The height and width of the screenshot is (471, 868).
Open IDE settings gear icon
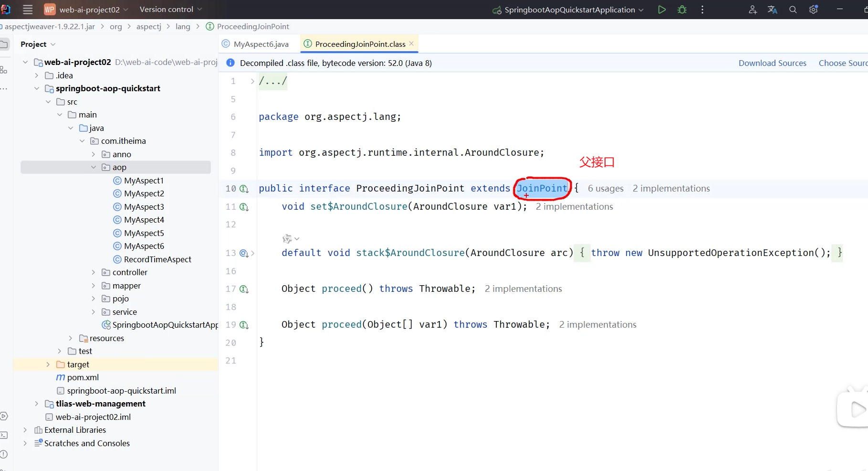(x=814, y=10)
